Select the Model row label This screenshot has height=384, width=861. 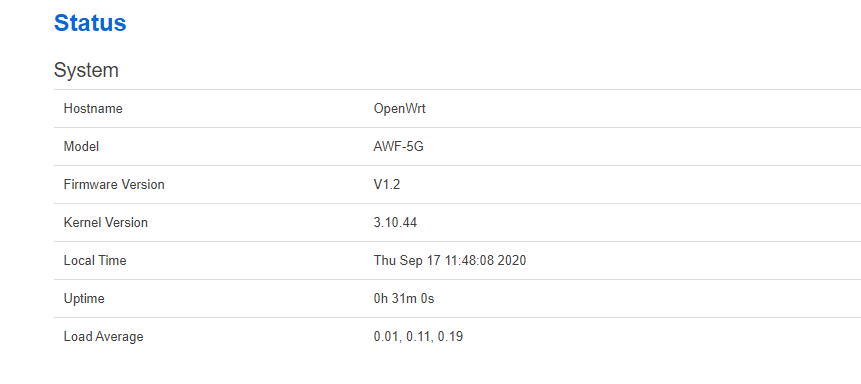click(x=81, y=147)
